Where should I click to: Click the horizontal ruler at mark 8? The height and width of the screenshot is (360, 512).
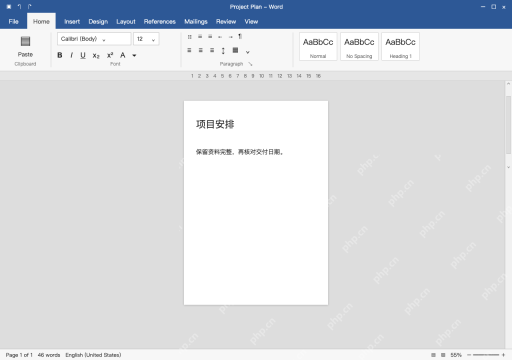[245, 76]
